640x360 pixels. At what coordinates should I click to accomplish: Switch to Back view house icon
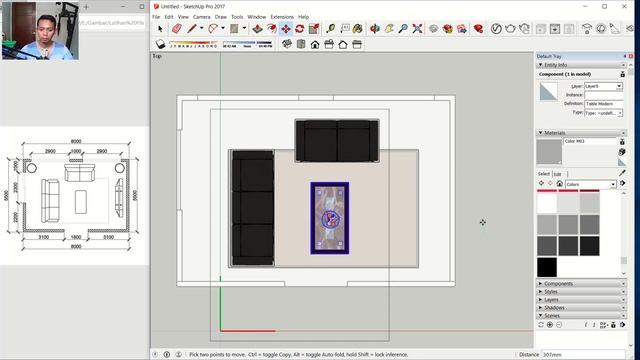click(343, 44)
